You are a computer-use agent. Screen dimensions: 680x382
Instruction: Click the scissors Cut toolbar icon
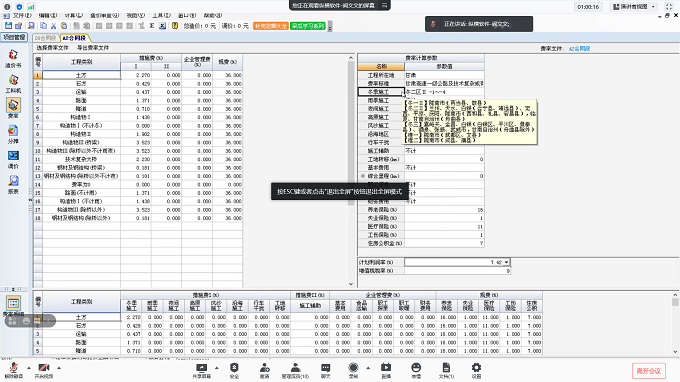[x=54, y=26]
